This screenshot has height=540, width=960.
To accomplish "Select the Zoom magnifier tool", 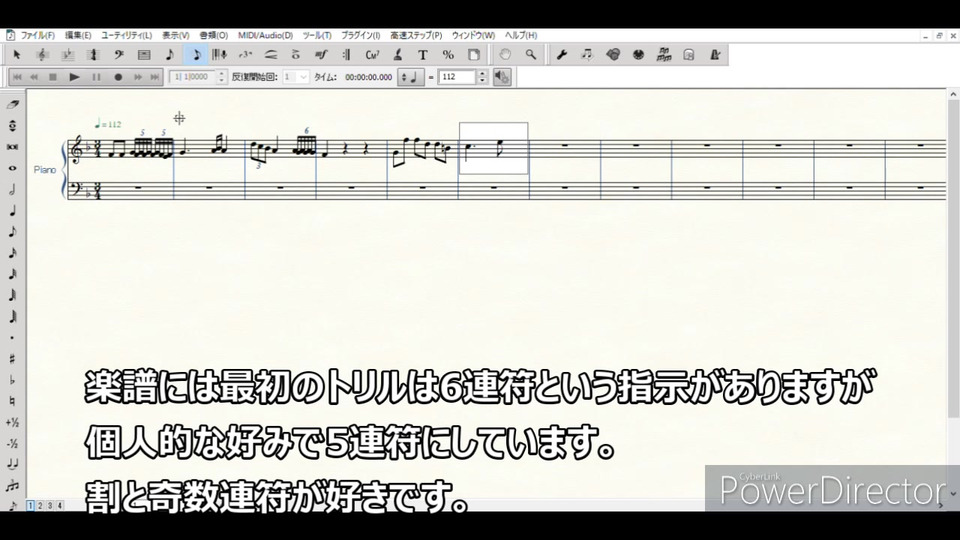I will pos(531,55).
